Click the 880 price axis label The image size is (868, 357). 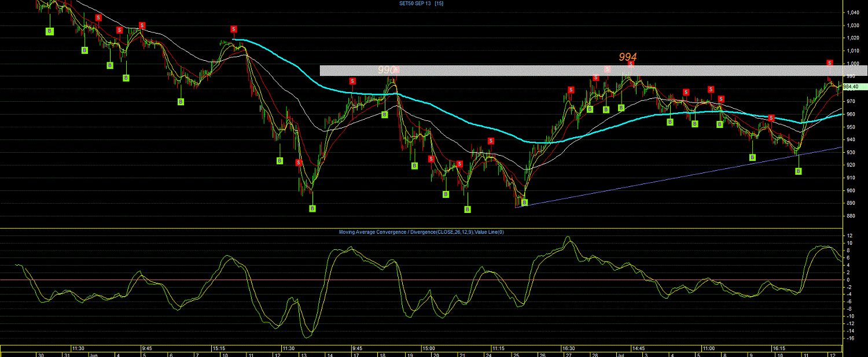[851, 216]
